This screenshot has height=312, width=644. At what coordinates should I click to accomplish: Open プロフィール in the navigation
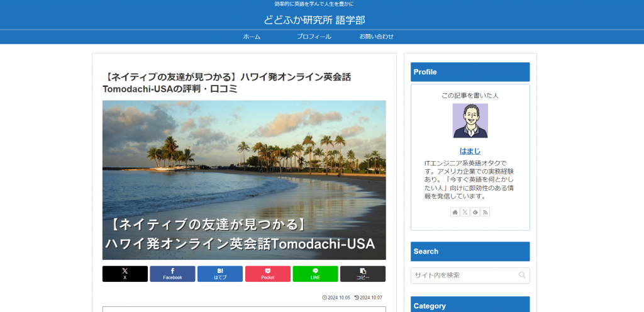point(314,36)
